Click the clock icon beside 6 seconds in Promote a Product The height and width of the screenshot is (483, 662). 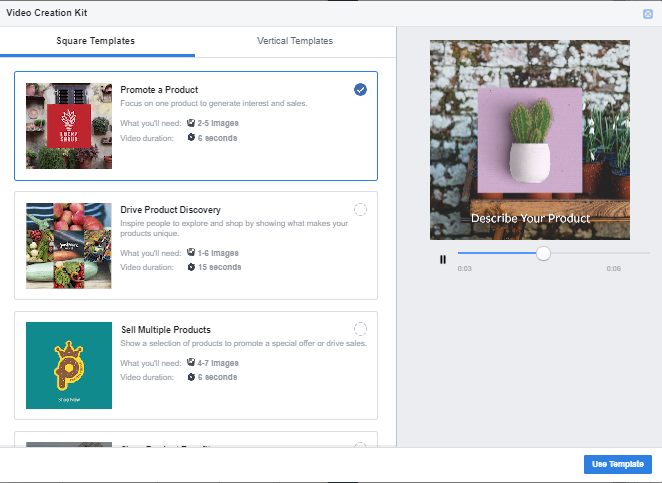point(191,137)
